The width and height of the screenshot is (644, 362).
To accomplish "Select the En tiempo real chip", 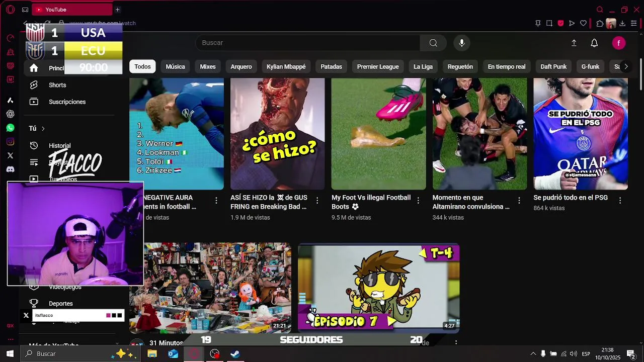I will pyautogui.click(x=507, y=66).
